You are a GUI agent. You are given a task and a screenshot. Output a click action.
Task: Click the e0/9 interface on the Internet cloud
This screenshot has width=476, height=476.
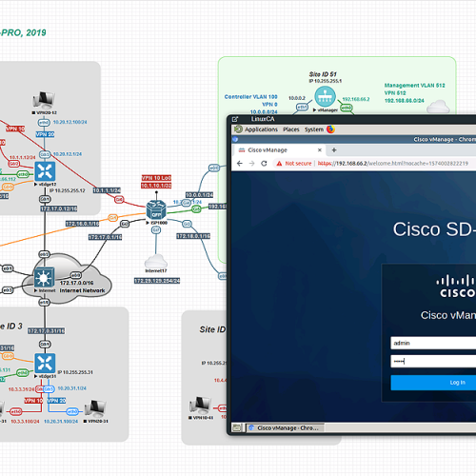[75, 275]
